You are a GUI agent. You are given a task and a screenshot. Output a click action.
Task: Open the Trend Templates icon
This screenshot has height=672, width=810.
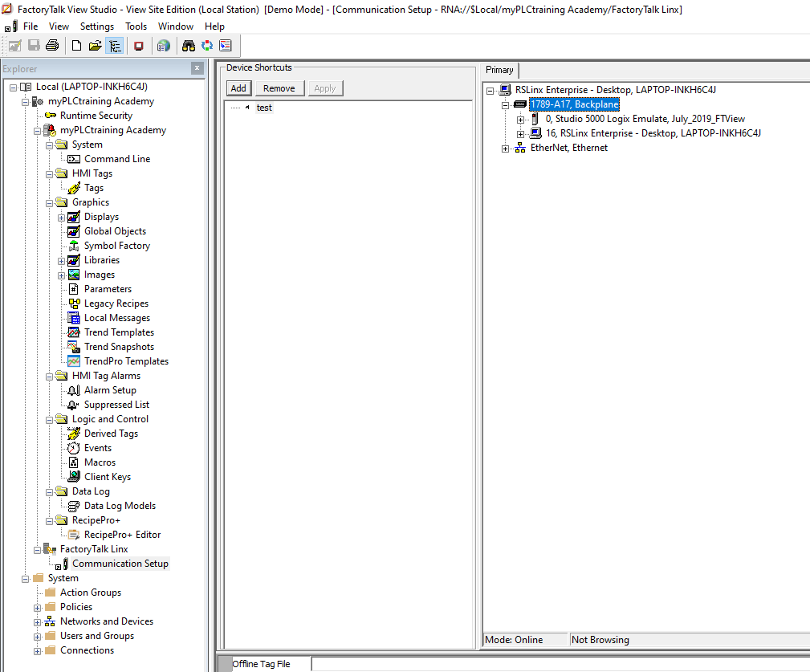coord(74,332)
